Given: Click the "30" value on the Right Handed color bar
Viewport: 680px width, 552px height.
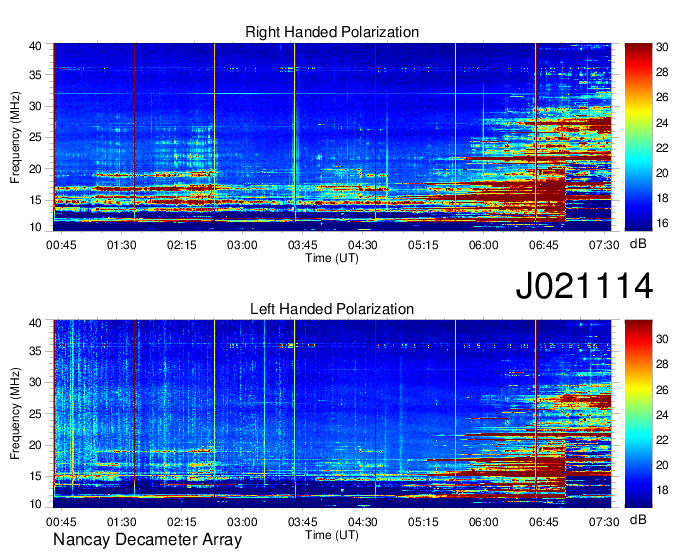Looking at the screenshot, I should tap(662, 47).
